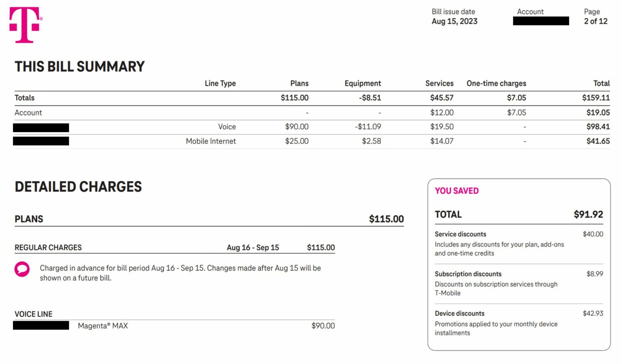621x364 pixels.
Task: Select the "One-time charges" column header
Action: pyautogui.click(x=496, y=83)
